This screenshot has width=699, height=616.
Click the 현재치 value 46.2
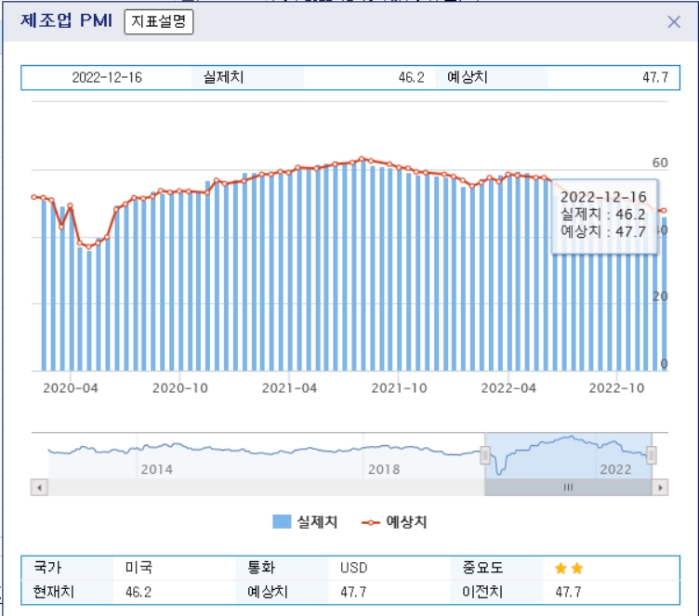coord(138,593)
